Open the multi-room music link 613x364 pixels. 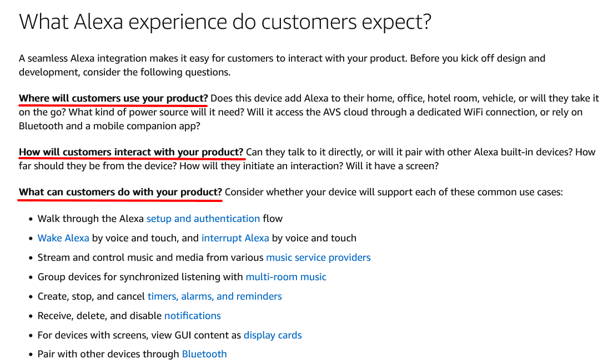click(286, 277)
